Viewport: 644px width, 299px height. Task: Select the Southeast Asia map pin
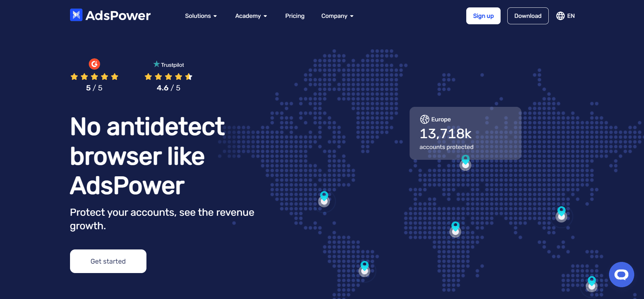point(562,214)
